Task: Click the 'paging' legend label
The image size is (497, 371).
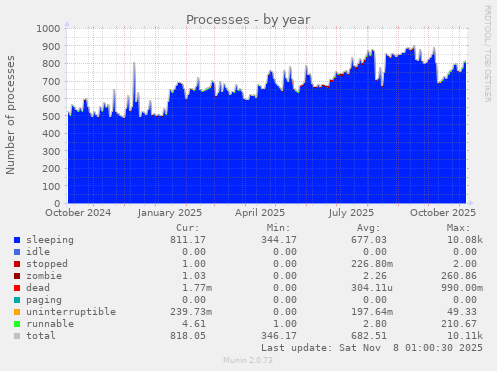Action: [44, 300]
